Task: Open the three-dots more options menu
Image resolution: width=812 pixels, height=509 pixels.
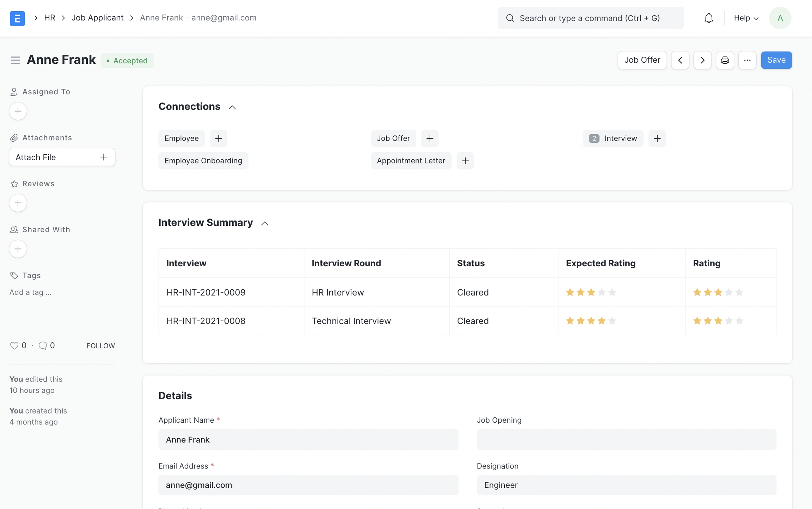Action: pos(747,60)
